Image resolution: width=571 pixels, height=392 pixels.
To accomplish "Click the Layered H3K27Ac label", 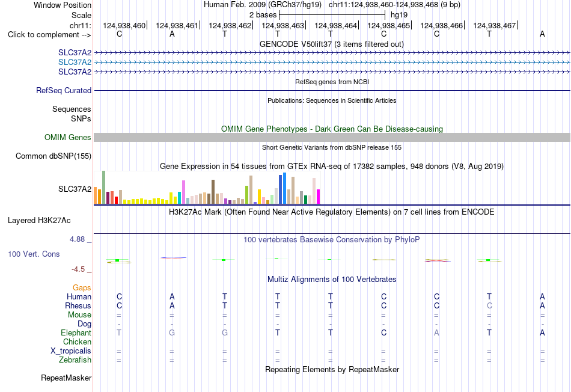I will 39,221.
